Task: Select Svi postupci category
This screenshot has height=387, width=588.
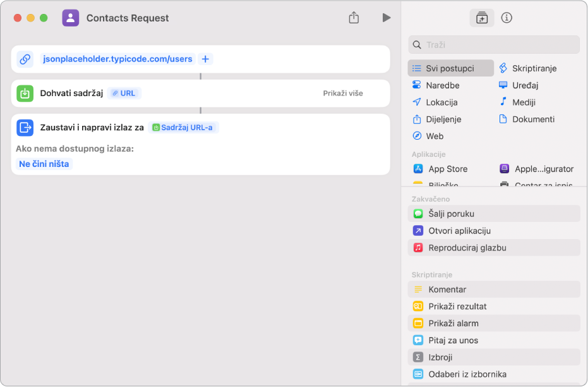Action: click(450, 68)
